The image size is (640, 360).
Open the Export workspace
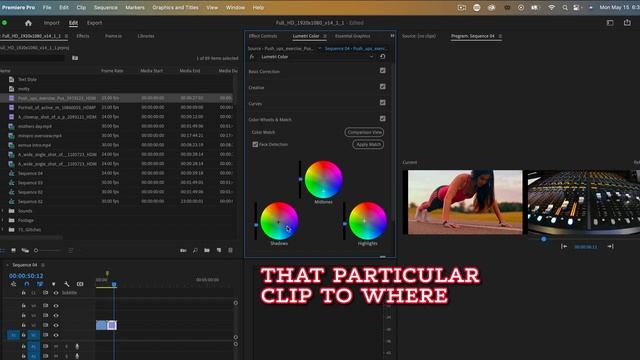pyautogui.click(x=94, y=23)
